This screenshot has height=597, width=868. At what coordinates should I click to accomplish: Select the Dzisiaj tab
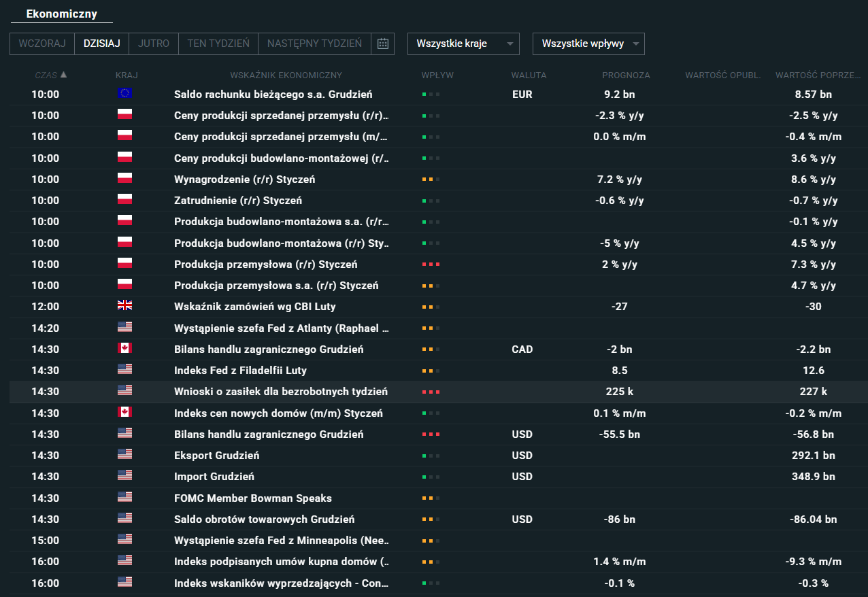pos(101,44)
